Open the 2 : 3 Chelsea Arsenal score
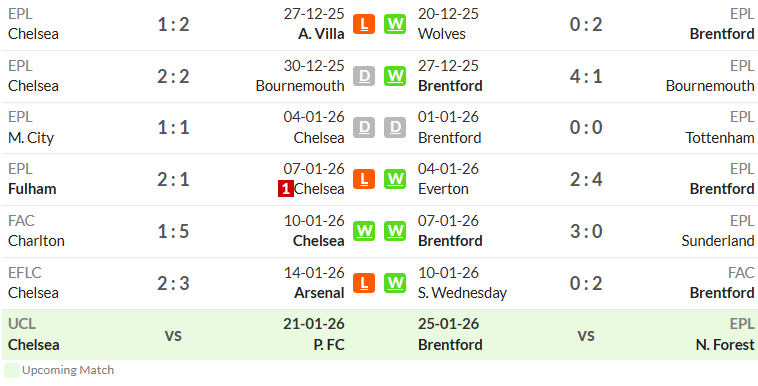Viewport: 758px width, 386px height. click(x=173, y=283)
